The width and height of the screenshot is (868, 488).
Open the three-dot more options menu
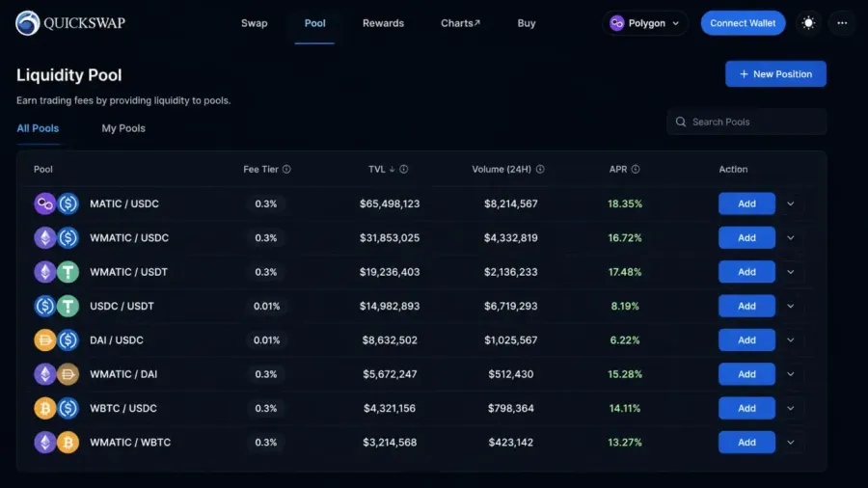842,23
